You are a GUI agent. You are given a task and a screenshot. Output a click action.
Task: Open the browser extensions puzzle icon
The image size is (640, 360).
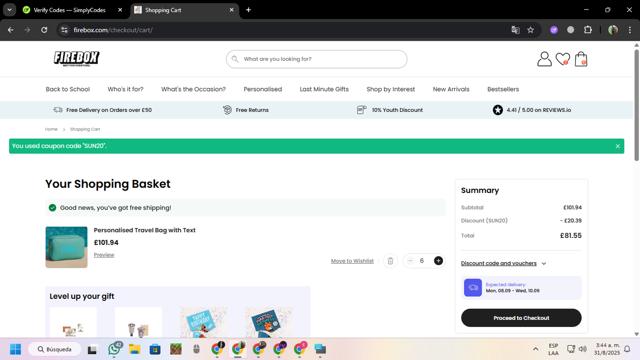(588, 30)
